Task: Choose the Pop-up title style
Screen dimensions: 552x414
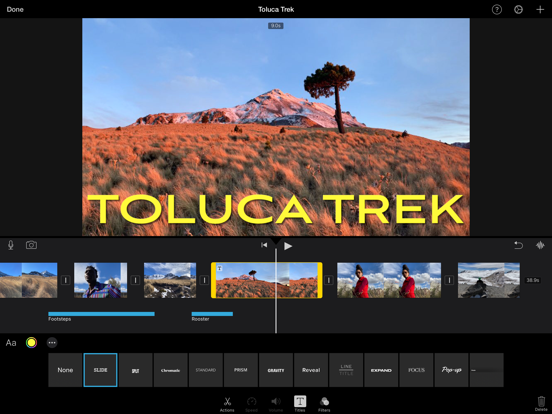Action: coord(451,370)
